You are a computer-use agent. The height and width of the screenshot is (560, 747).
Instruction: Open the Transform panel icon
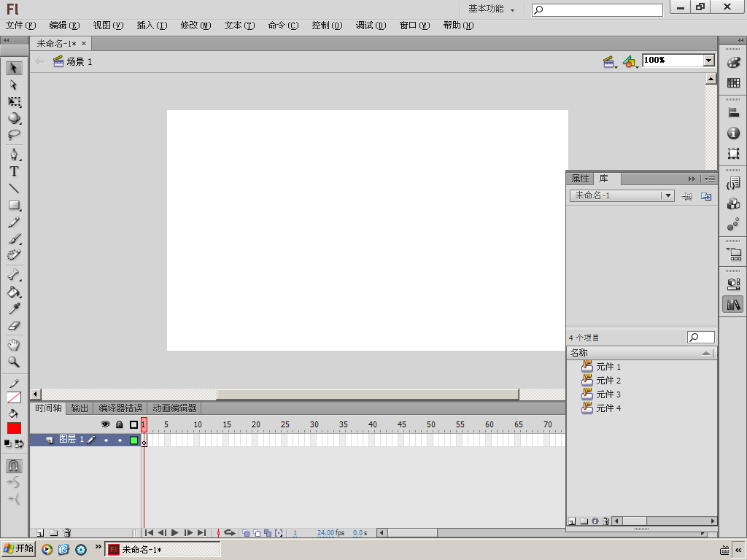click(733, 154)
